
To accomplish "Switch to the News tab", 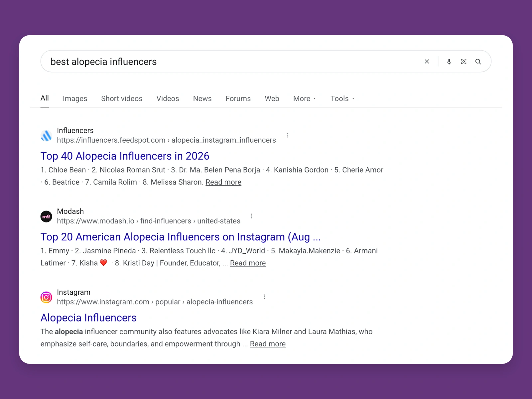I will 202,98.
